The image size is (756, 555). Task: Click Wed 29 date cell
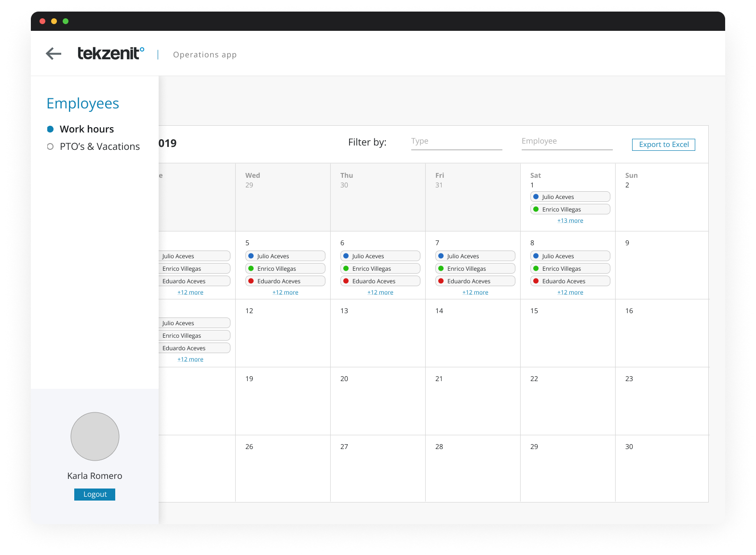pyautogui.click(x=283, y=198)
